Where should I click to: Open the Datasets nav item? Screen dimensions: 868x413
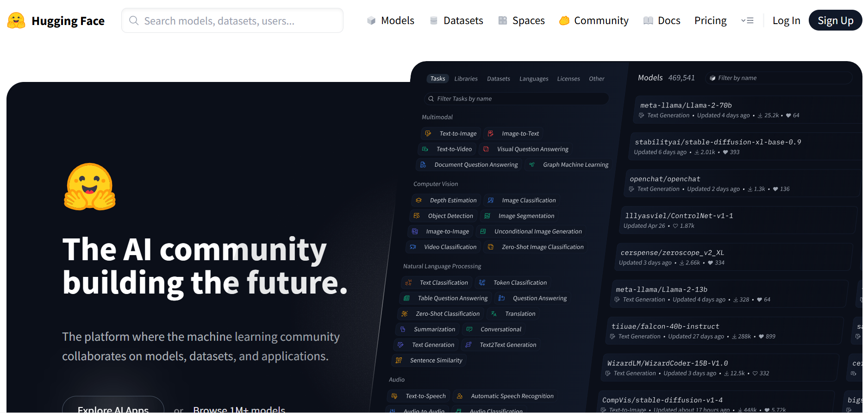click(x=456, y=20)
